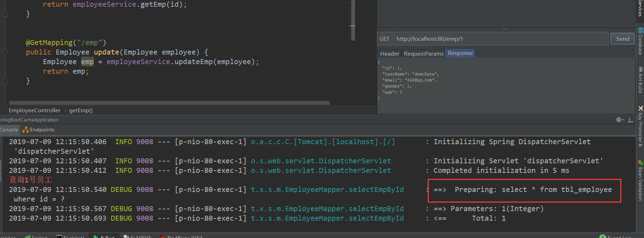This screenshot has width=644, height=238.
Task: Open the GET method selector
Action: (x=384, y=39)
